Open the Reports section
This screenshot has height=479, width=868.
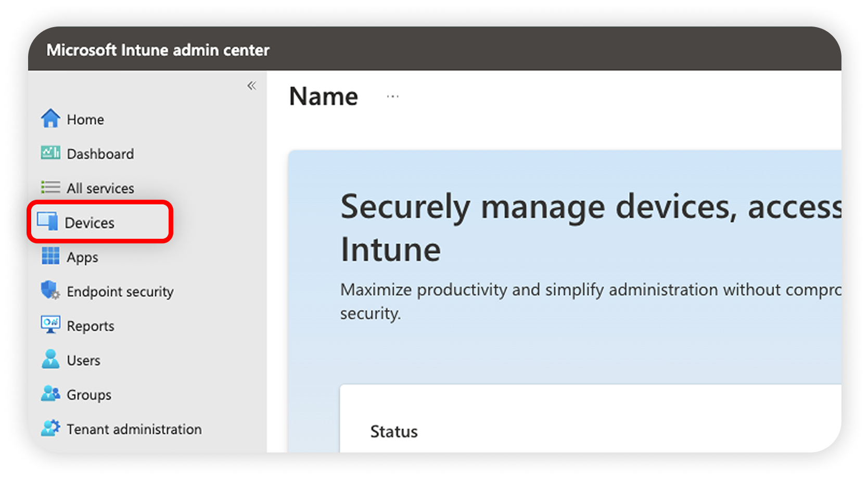coord(91,326)
